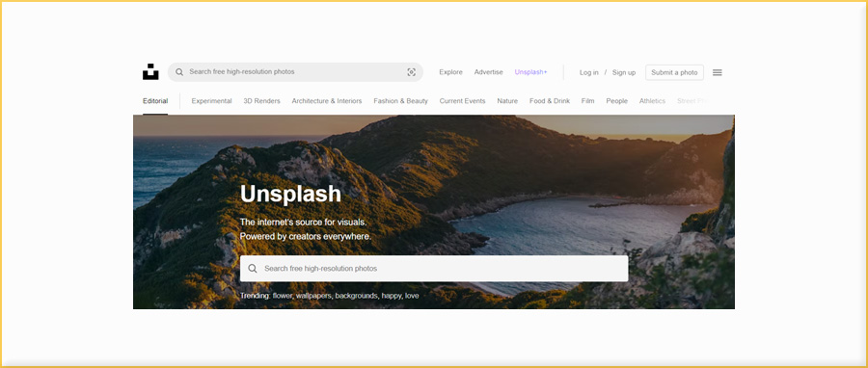The width and height of the screenshot is (868, 368).
Task: Select the Experimental category tab
Action: [211, 101]
